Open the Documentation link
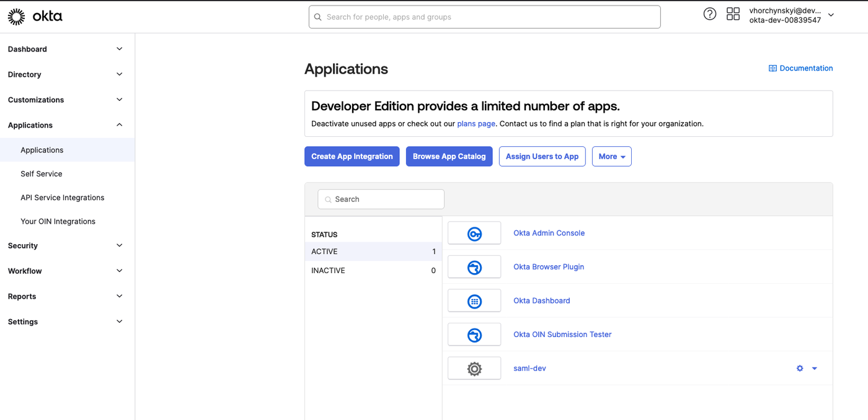 (x=801, y=68)
